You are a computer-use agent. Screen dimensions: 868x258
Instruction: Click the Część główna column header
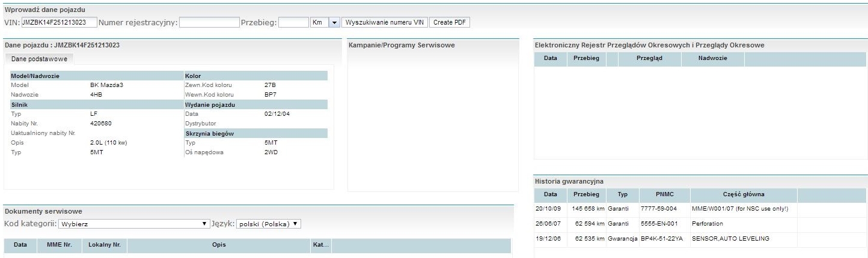(x=744, y=194)
